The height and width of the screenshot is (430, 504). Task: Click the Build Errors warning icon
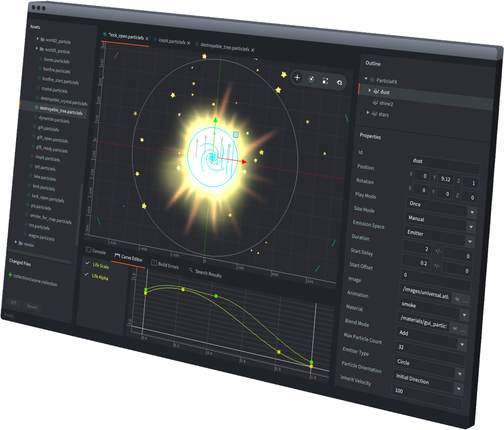point(154,264)
